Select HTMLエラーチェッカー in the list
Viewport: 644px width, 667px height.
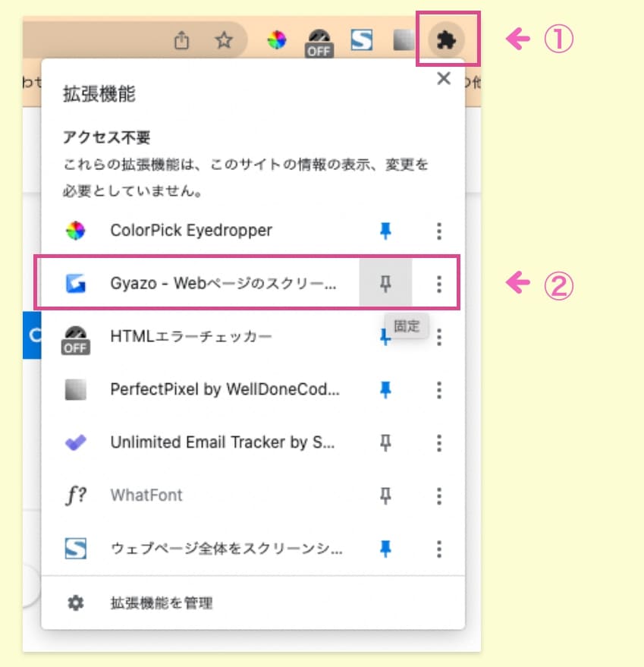coord(191,336)
